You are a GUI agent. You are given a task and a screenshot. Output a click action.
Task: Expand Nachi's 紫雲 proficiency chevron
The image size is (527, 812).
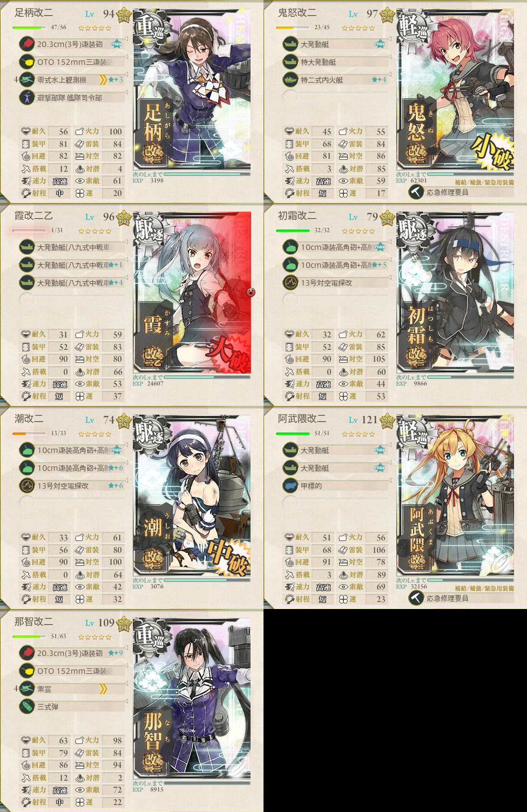click(103, 689)
